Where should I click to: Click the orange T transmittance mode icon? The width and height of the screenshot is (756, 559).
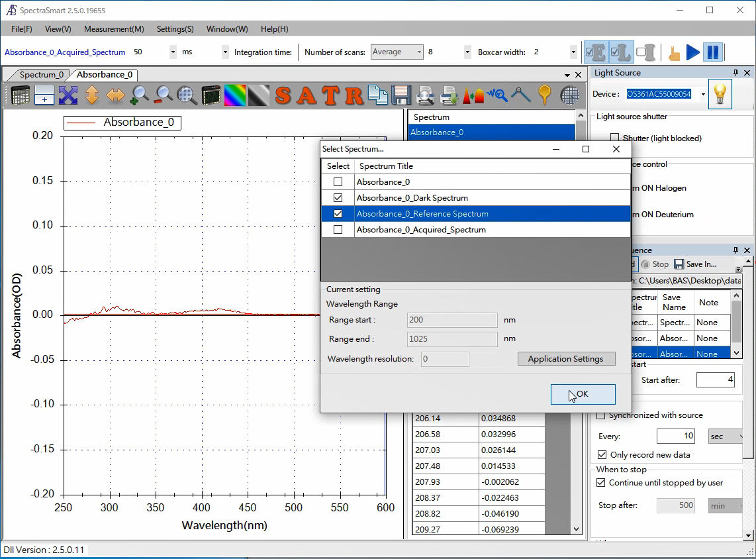pos(330,95)
